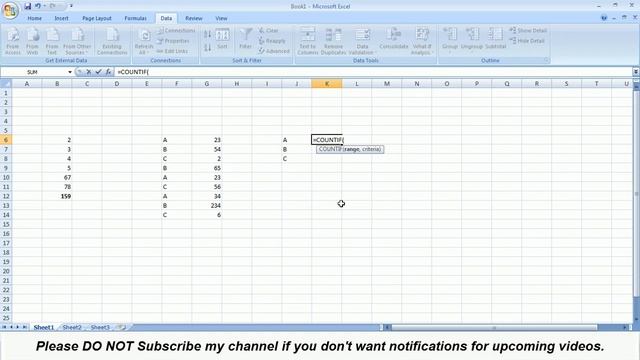Screen dimensions: 640x360
Task: Sort Z to A descending
Action: pyautogui.click(x=207, y=48)
